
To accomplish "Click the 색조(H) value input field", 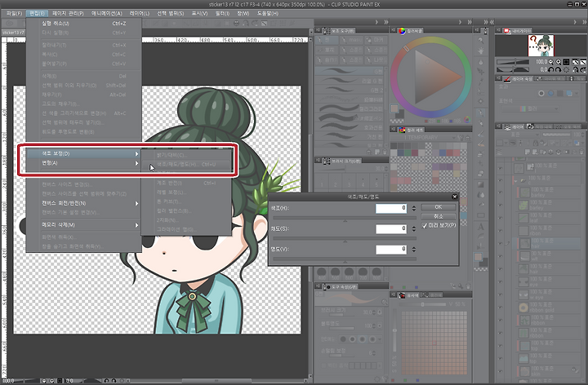I will [391, 208].
